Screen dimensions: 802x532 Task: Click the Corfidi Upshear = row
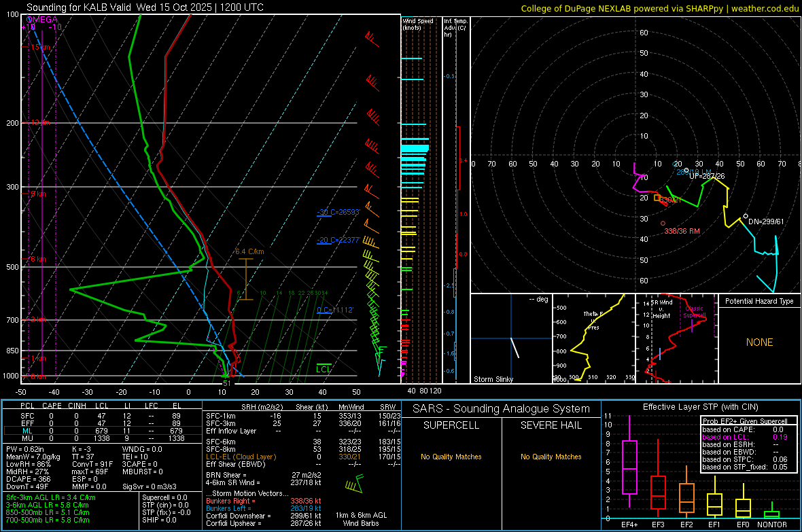pyautogui.click(x=264, y=523)
